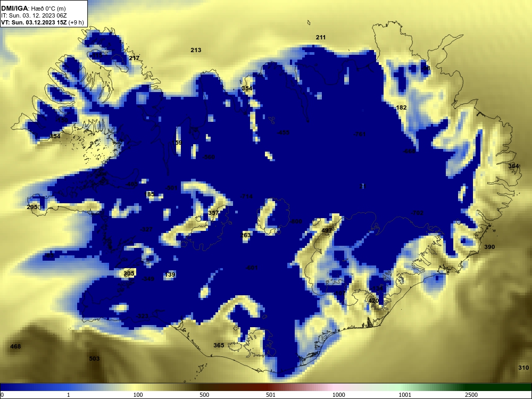The image size is (532, 399).
Task: Click the map value -702
Action: click(417, 213)
